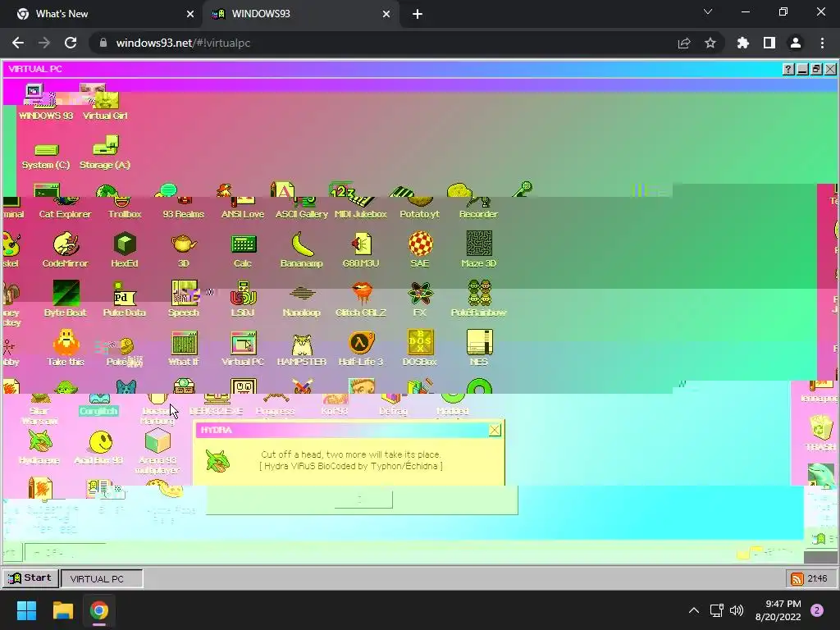This screenshot has height=630, width=840.
Task: Open Glitch GRLZ lips icon
Action: click(361, 299)
